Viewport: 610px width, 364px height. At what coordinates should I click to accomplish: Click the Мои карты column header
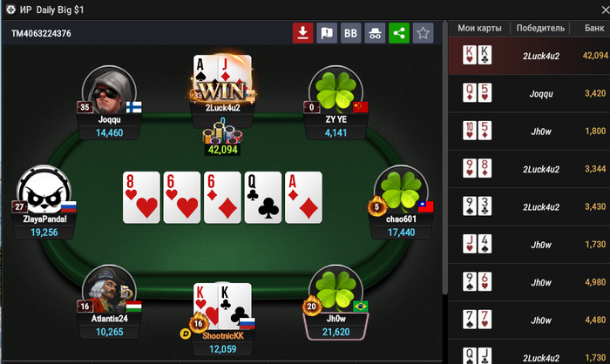(479, 28)
